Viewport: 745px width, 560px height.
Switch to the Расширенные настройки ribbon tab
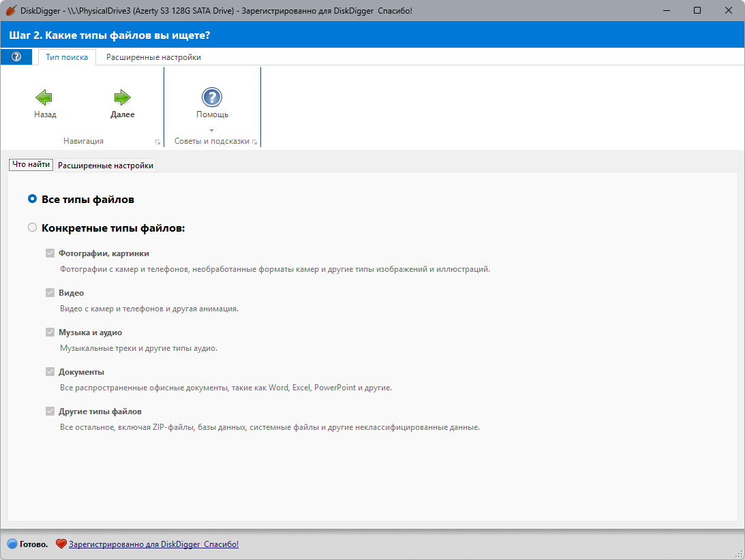(153, 57)
